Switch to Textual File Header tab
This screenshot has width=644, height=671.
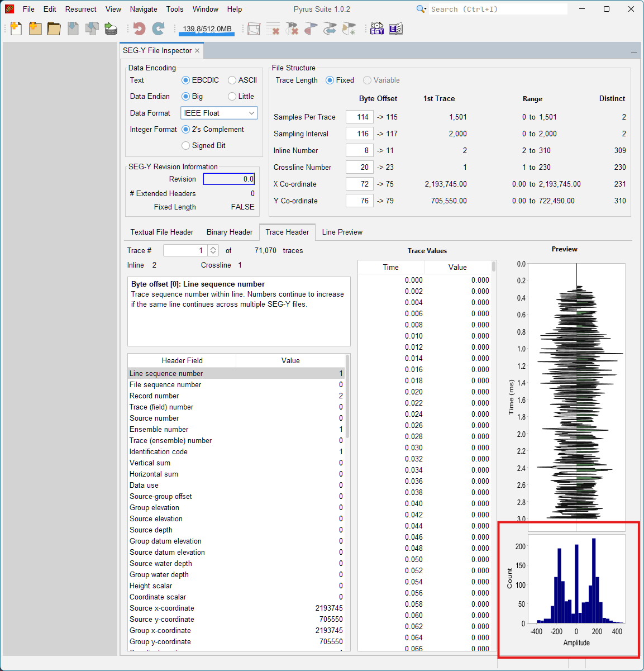162,232
